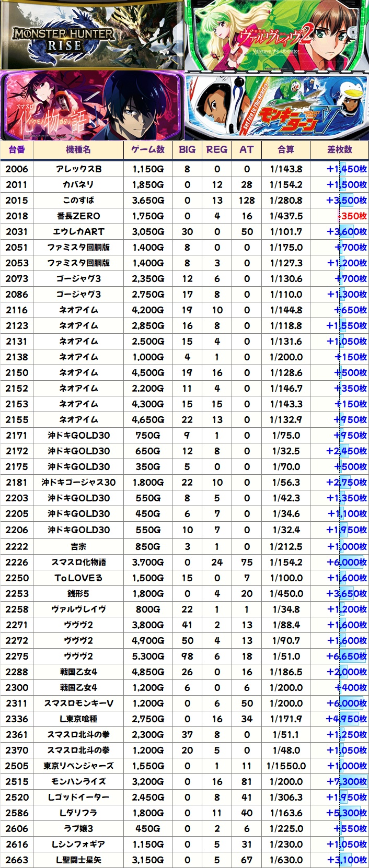
Task: Click the ゲーム数 column header
Action: (148, 150)
